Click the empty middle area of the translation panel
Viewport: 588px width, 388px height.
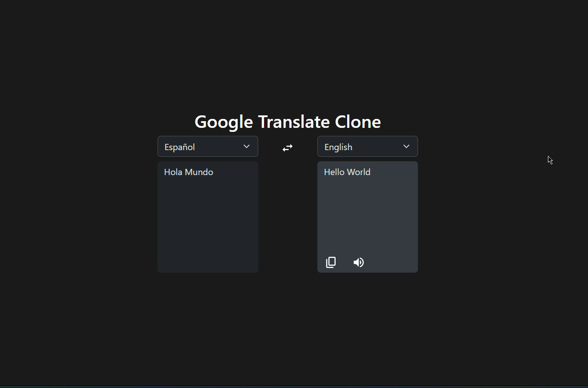(x=367, y=214)
